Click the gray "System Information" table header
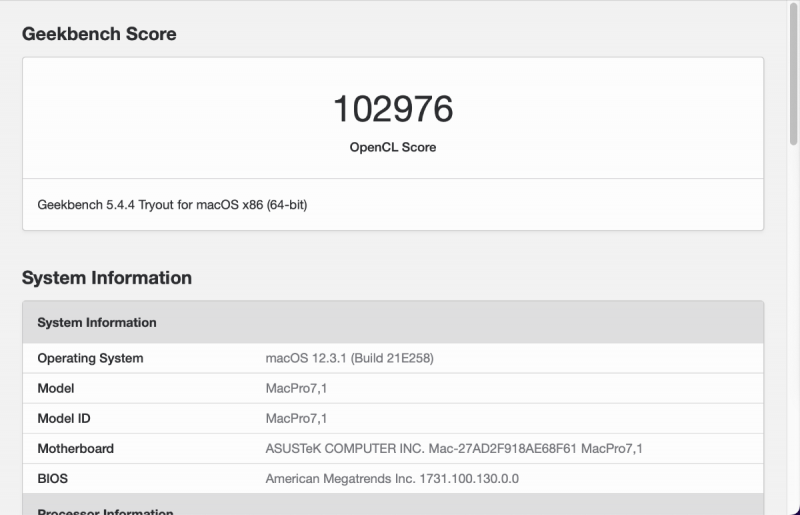The image size is (800, 515). 393,322
